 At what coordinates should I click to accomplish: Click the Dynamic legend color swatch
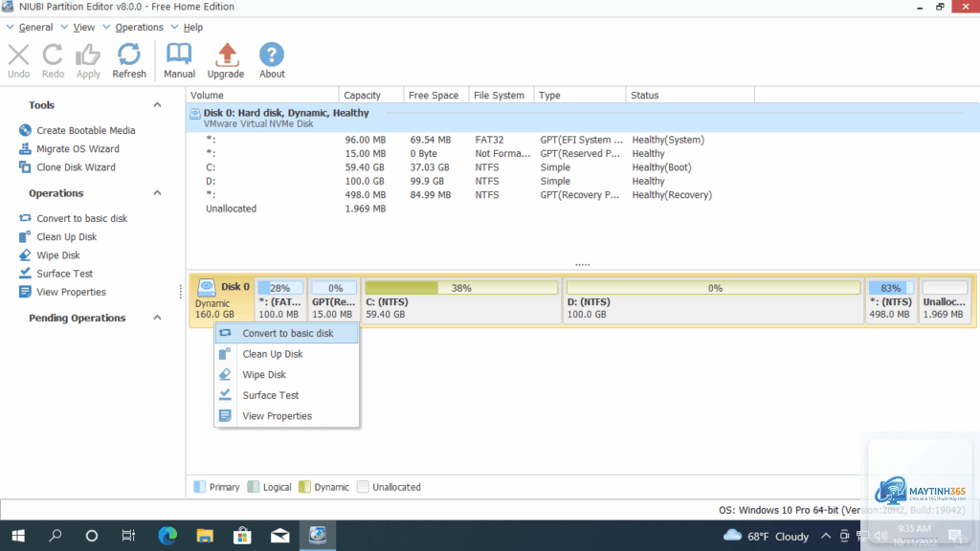(x=304, y=487)
